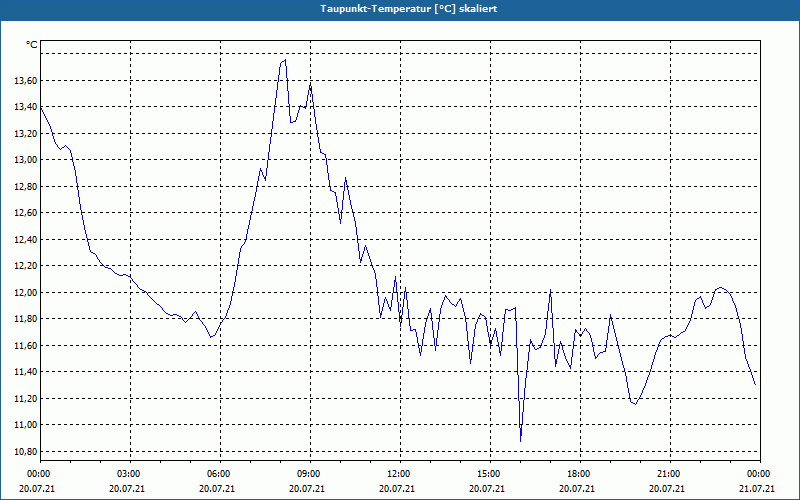Click the Taupunkt-Temperatur [°C] skaliert title
This screenshot has height=500, width=800.
point(409,9)
